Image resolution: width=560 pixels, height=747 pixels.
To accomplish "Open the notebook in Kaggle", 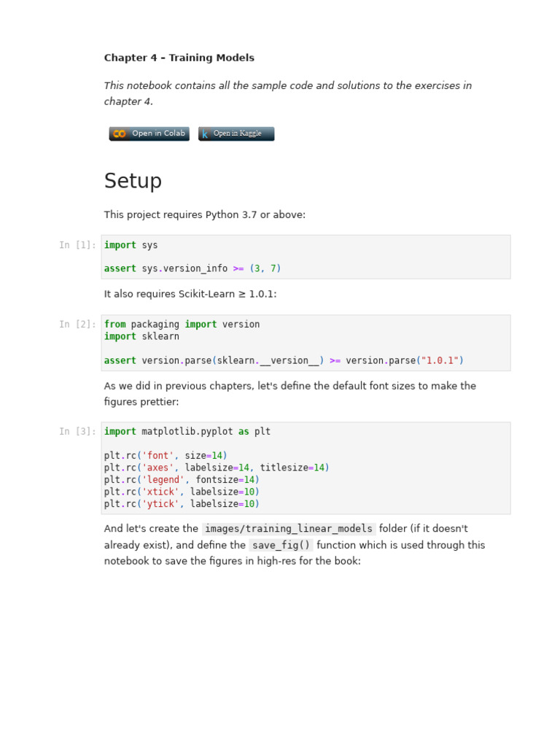I will pyautogui.click(x=237, y=134).
